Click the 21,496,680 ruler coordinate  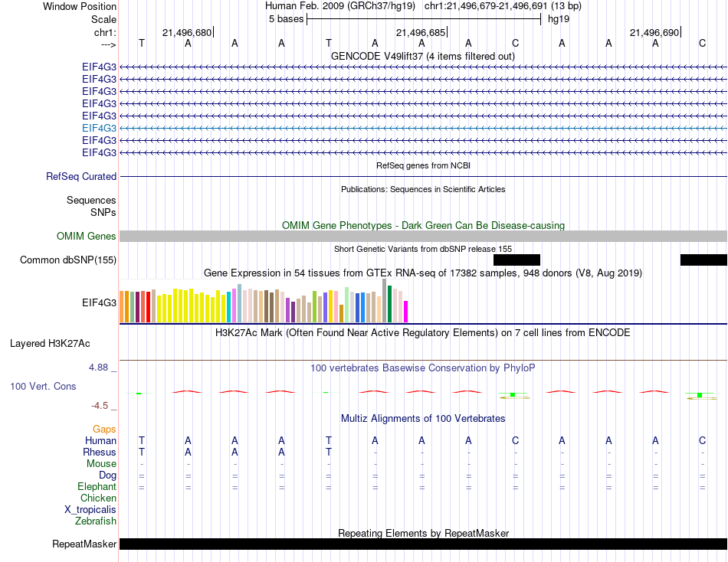187,32
